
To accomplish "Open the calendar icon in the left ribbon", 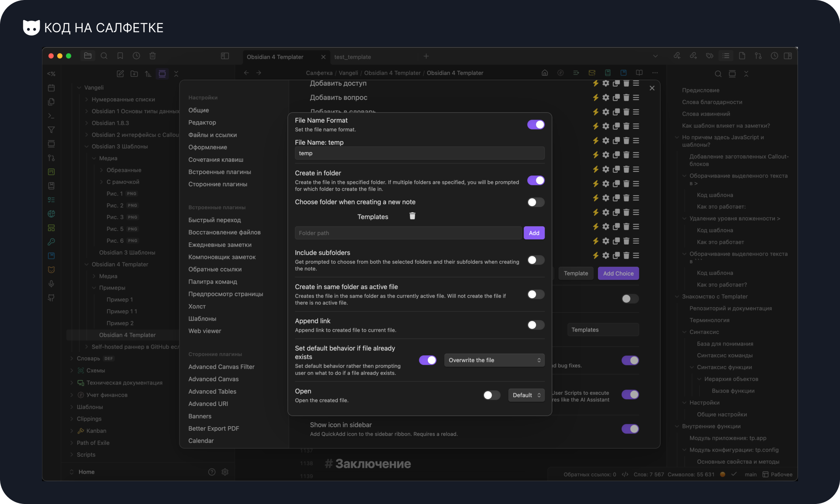I will coord(51,88).
